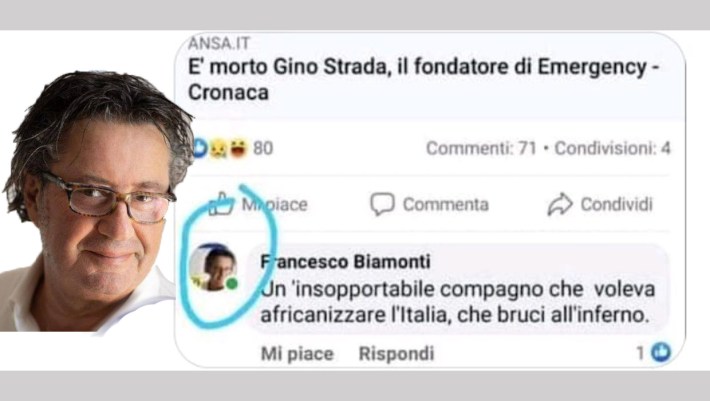Click the comment text about africanizzare l'Italia
The height and width of the screenshot is (401, 710).
457,302
